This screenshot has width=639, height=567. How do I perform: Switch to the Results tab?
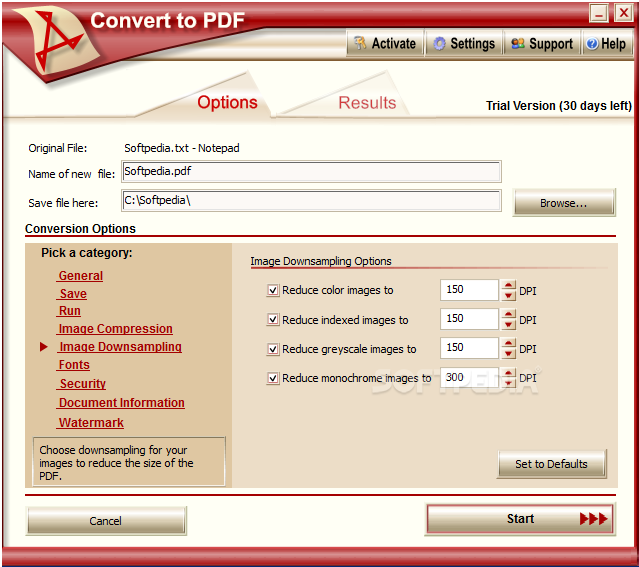click(x=367, y=103)
